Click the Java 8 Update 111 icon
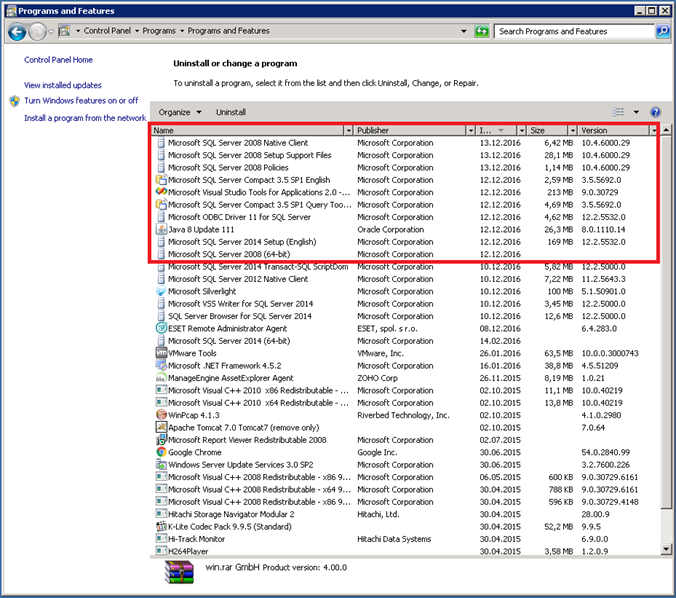The width and height of the screenshot is (676, 598). (x=161, y=229)
